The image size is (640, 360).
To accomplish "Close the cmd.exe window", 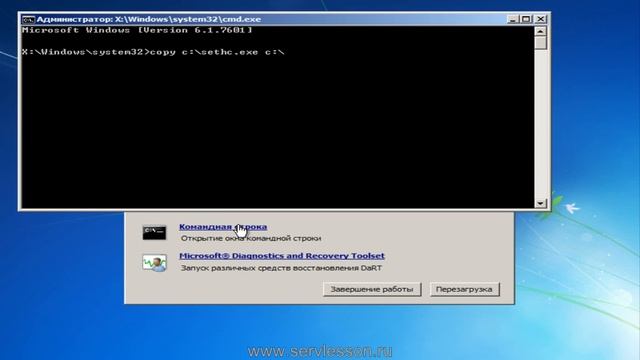I will click(540, 19).
